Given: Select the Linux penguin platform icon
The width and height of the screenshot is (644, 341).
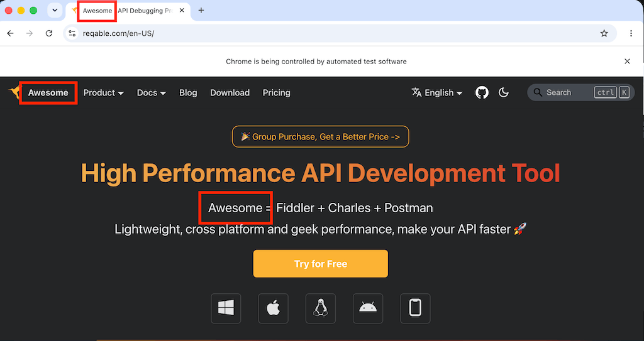Looking at the screenshot, I should click(x=320, y=308).
